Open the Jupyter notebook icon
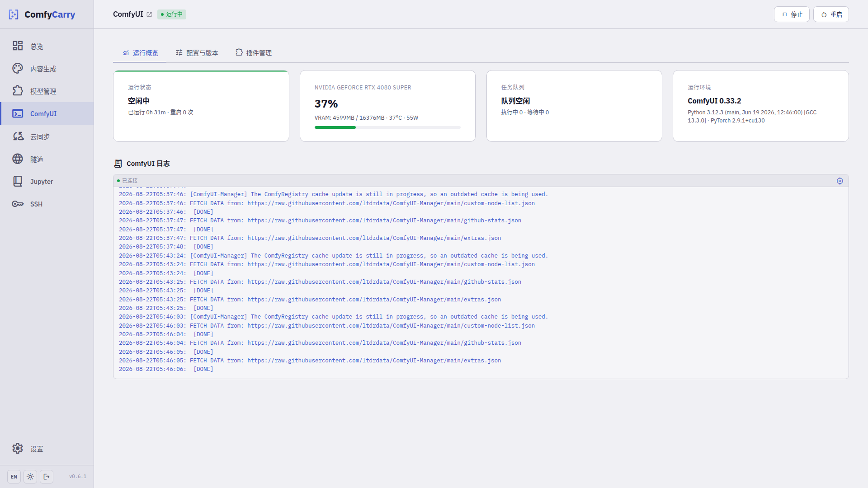The height and width of the screenshot is (488, 868). pyautogui.click(x=18, y=182)
